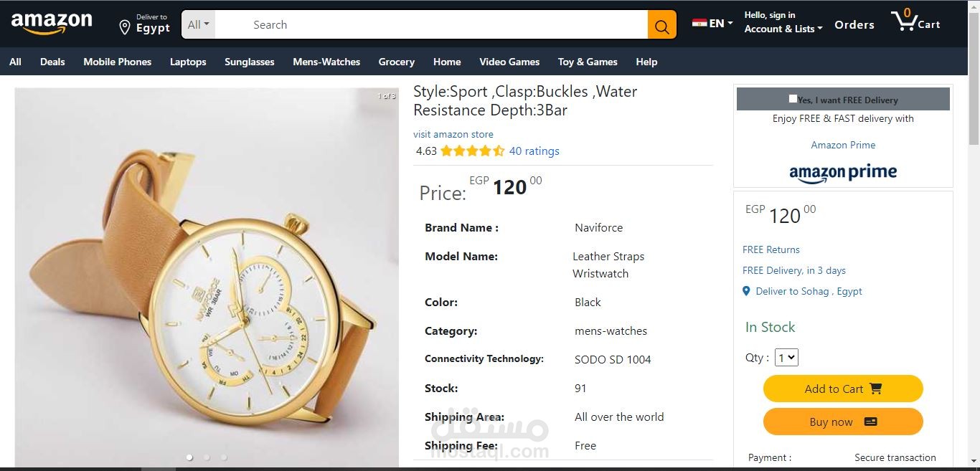Image resolution: width=980 pixels, height=471 pixels.
Task: Click the star rating icons
Action: pyautogui.click(x=473, y=151)
